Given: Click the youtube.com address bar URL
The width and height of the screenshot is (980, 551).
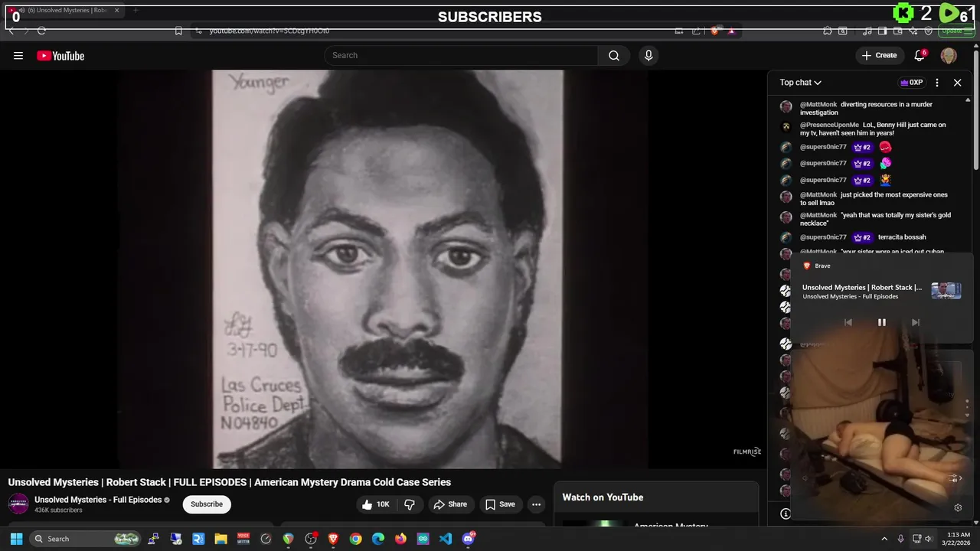Looking at the screenshot, I should click(x=269, y=31).
